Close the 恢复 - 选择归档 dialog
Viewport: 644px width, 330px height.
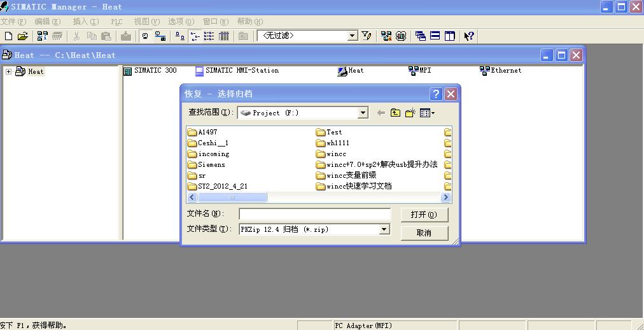[451, 94]
